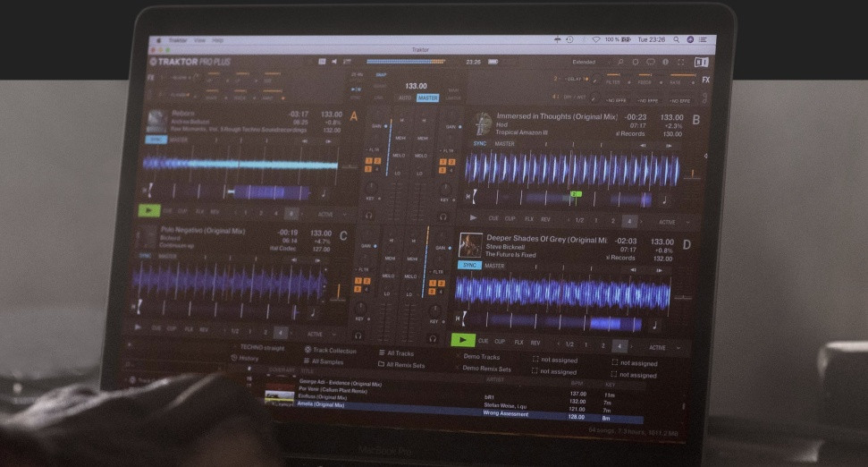Open All Remix Sets folder
This screenshot has height=467, width=868.
click(x=401, y=365)
